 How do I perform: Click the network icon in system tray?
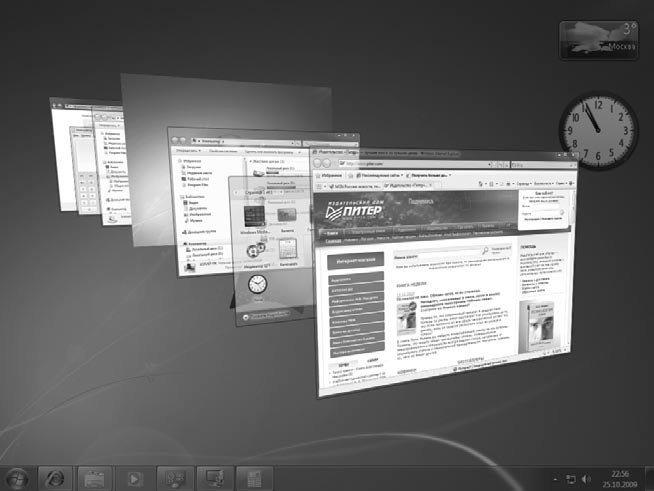click(x=571, y=479)
